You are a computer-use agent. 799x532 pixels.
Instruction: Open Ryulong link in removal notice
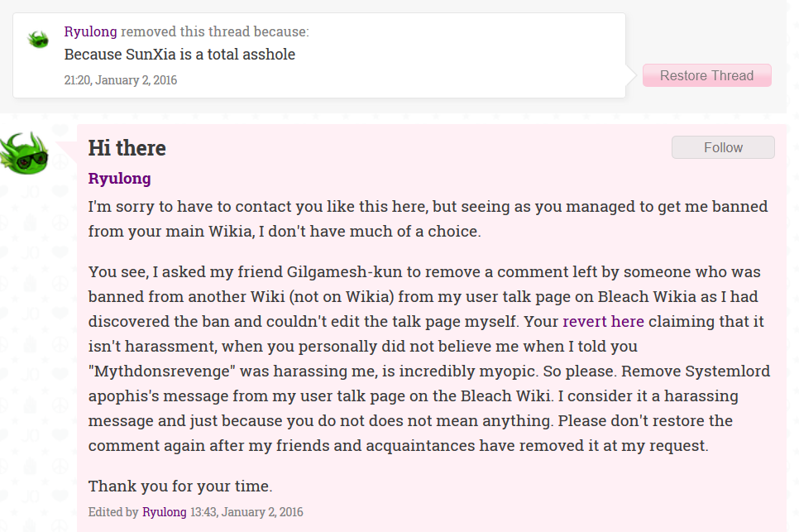(91, 31)
